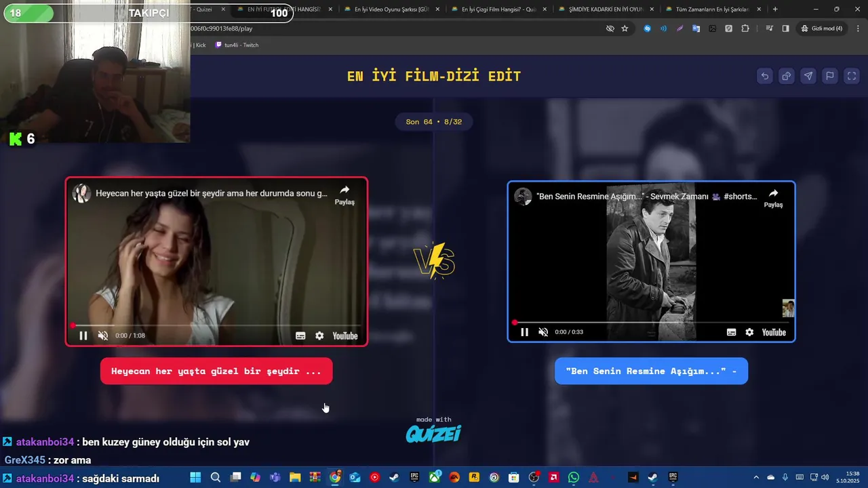Click the flag report icon
Screen dimensions: 868x488
pyautogui.click(x=830, y=76)
